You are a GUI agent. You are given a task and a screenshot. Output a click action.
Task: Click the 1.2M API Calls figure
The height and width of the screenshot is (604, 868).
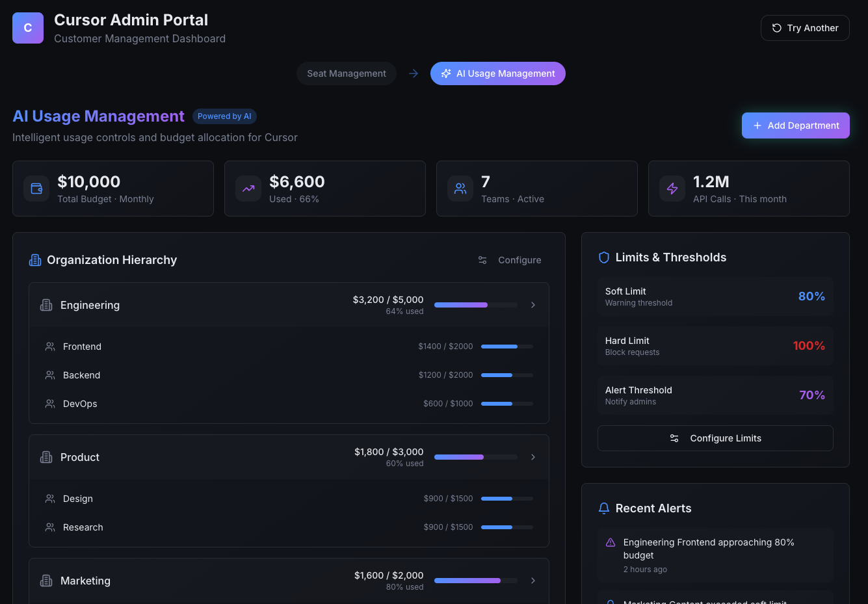(711, 182)
